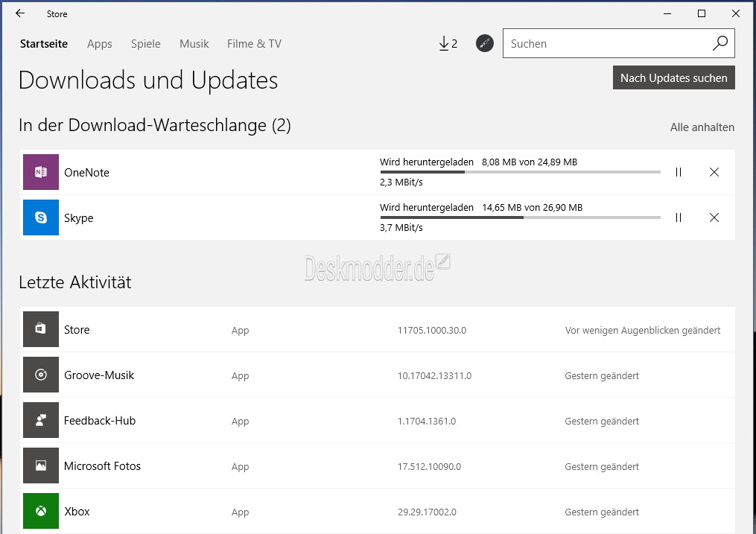Select the Skype name in queue

79,217
